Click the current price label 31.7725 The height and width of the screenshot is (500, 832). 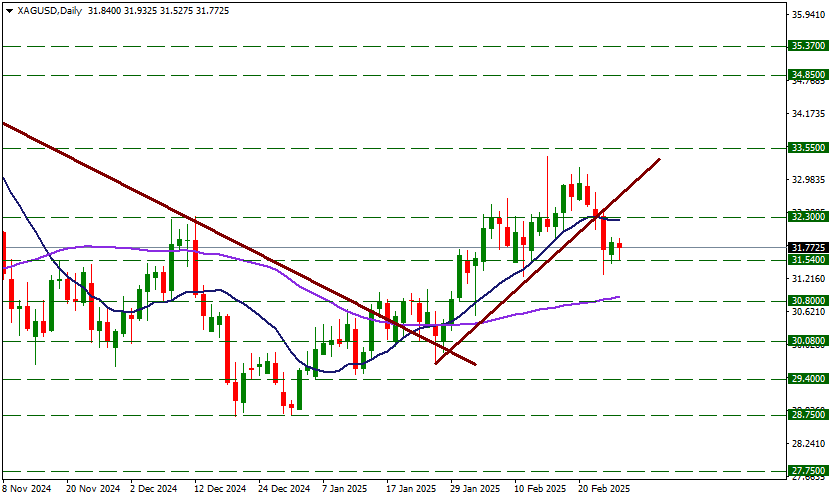808,248
